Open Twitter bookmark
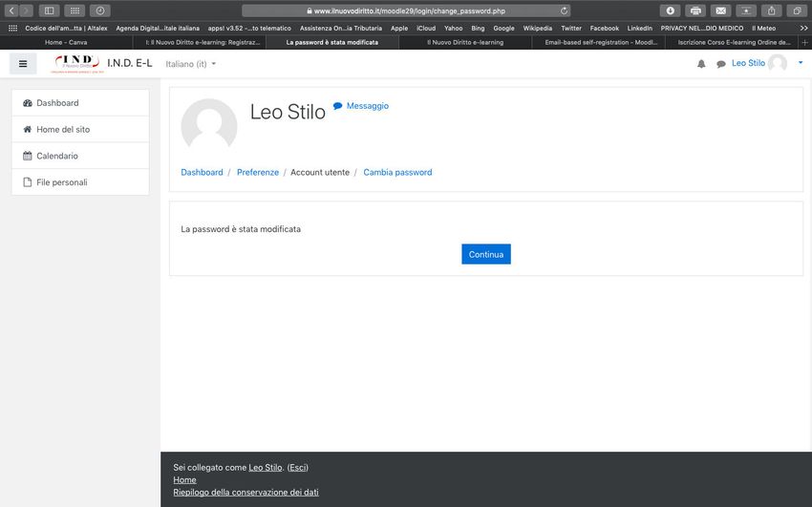The height and width of the screenshot is (507, 812). point(570,29)
